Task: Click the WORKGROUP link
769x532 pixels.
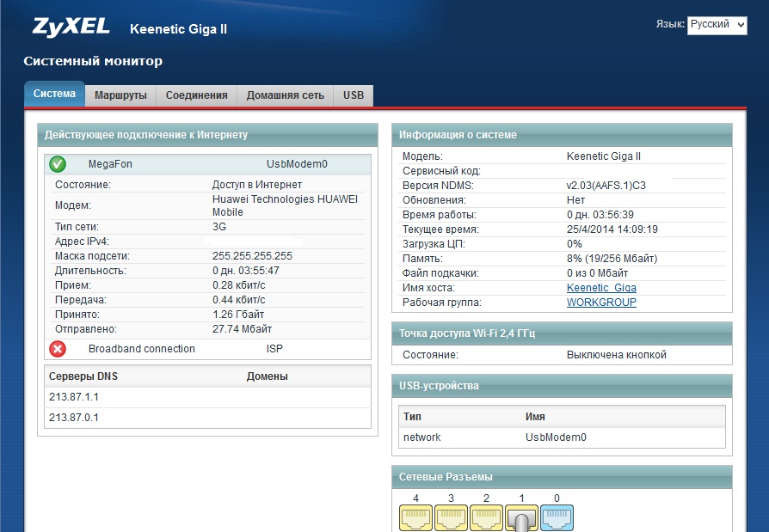Action: click(x=602, y=303)
